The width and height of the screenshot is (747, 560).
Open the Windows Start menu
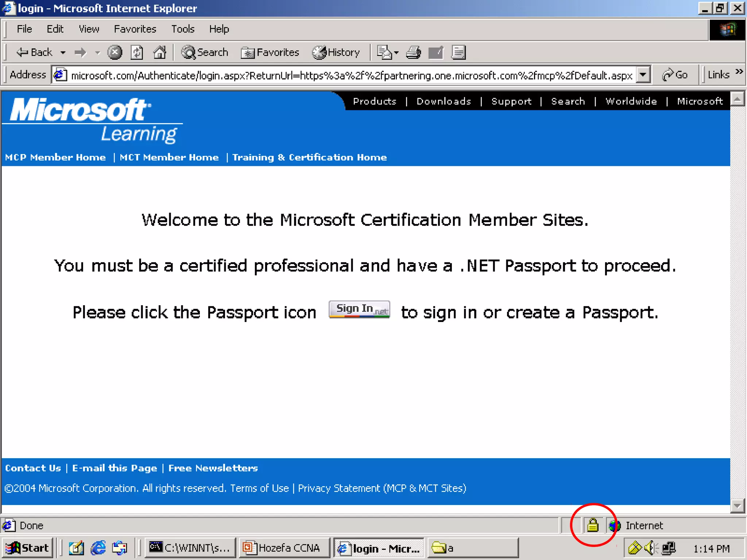pyautogui.click(x=27, y=548)
